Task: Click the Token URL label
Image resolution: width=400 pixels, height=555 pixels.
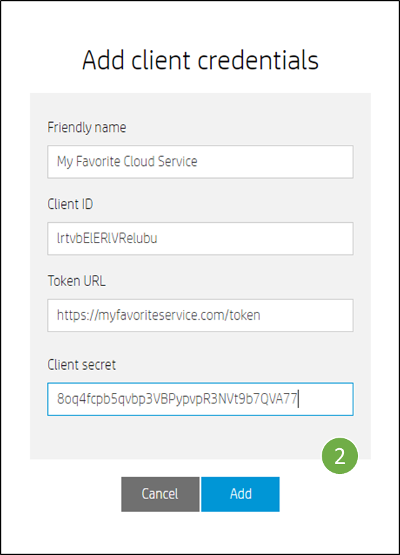Action: pos(76,281)
